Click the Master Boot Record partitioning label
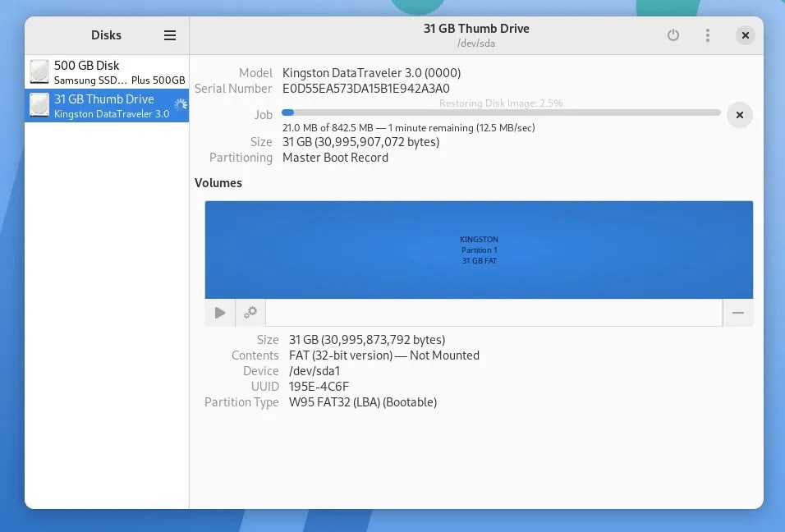The image size is (785, 532). click(x=335, y=157)
